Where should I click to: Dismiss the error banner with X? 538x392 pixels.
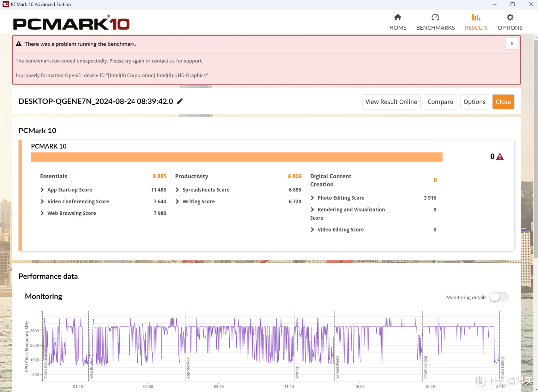(x=512, y=43)
